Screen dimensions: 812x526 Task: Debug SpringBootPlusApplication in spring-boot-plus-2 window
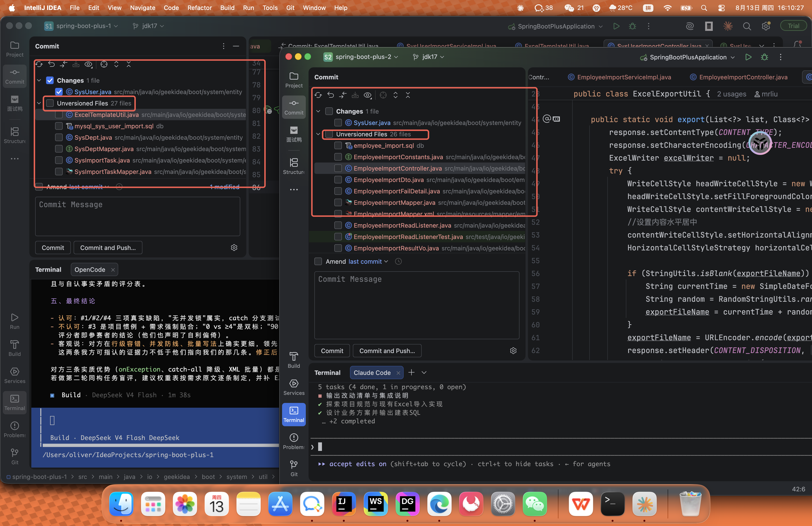click(765, 57)
